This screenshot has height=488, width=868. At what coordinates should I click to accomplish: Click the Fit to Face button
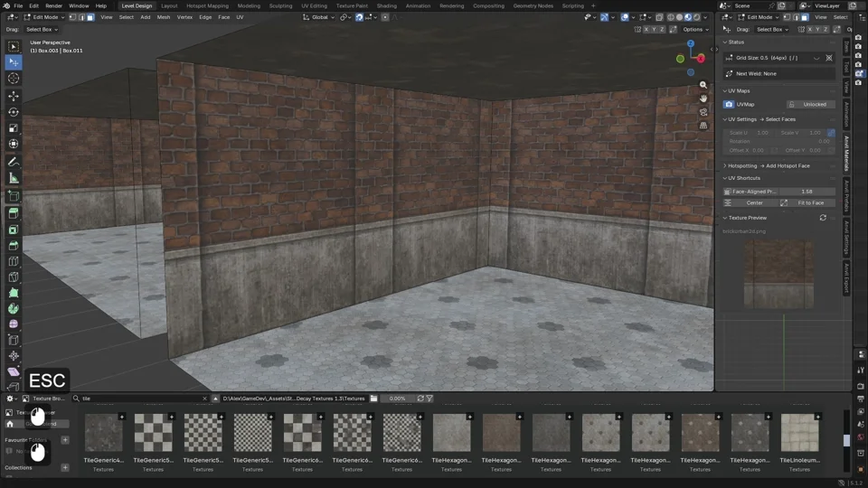pos(806,202)
